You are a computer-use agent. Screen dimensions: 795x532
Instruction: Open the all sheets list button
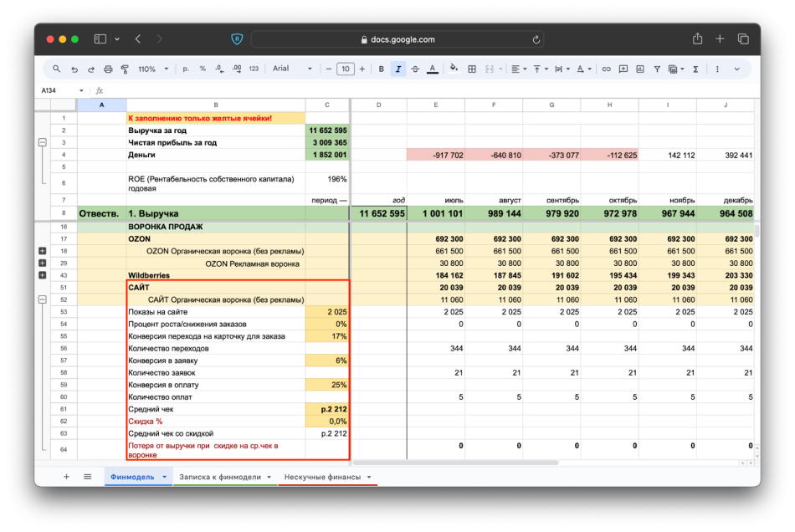tap(87, 477)
